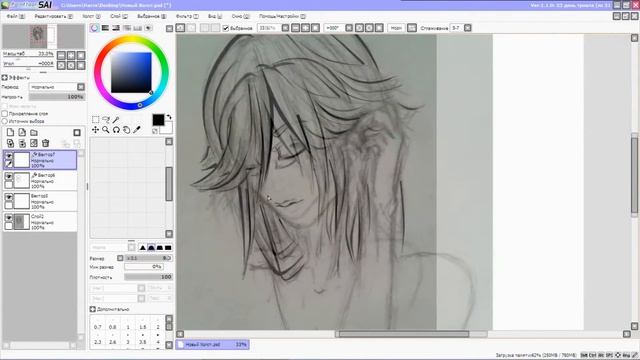The image size is (640, 360).
Task: Click the Плотность density slider
Action: click(148, 277)
